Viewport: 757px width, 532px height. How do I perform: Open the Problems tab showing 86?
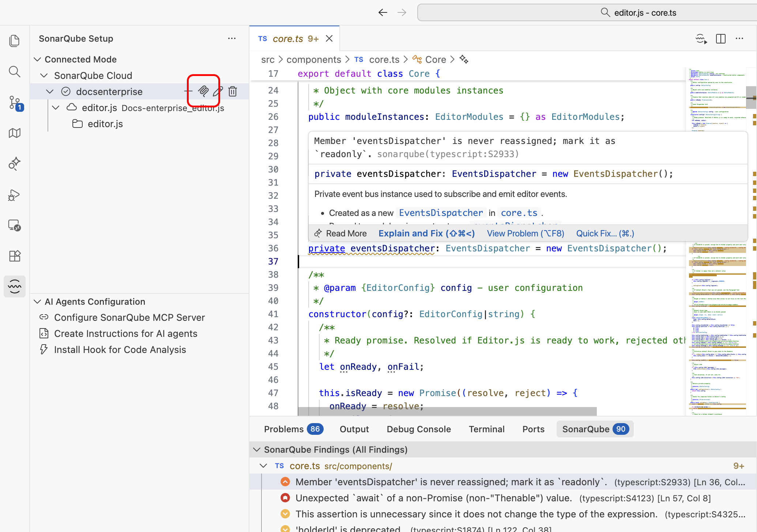[x=293, y=429]
